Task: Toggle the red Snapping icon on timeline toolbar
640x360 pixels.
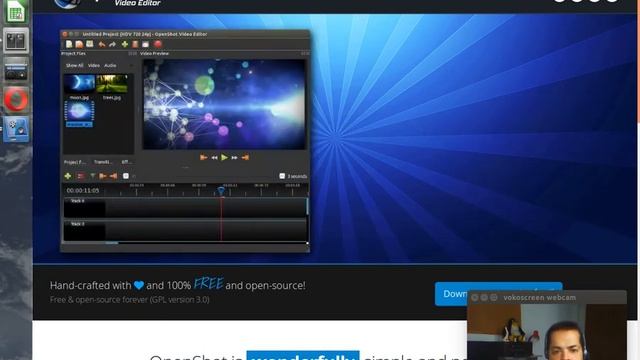Action: pyautogui.click(x=80, y=176)
